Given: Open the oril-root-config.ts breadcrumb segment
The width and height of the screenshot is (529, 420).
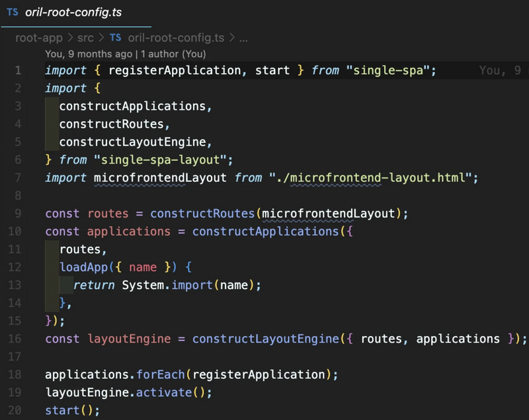Looking at the screenshot, I should (176, 38).
